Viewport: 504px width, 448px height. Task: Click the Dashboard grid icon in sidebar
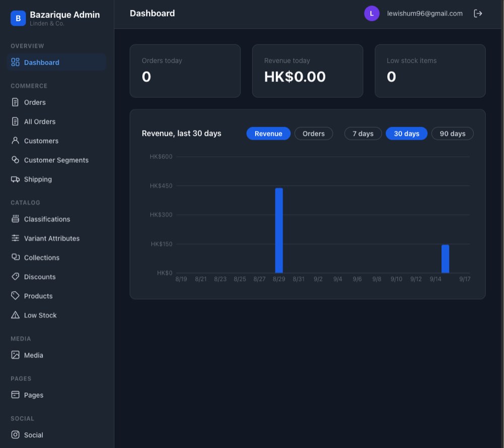tap(15, 62)
